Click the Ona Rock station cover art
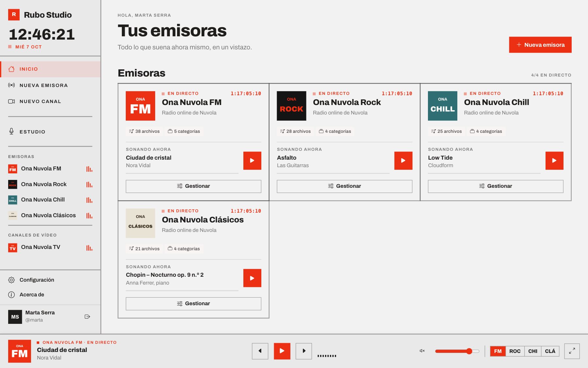 [291, 106]
